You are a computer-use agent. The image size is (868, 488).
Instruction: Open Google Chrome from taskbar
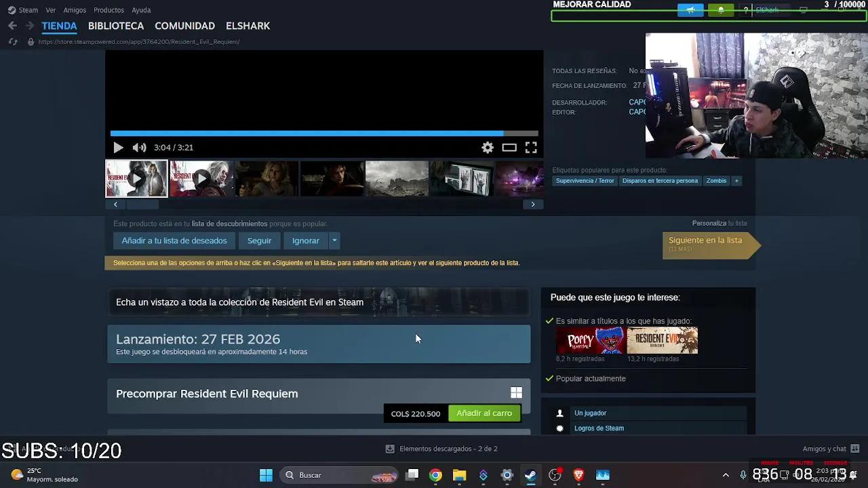coord(435,475)
